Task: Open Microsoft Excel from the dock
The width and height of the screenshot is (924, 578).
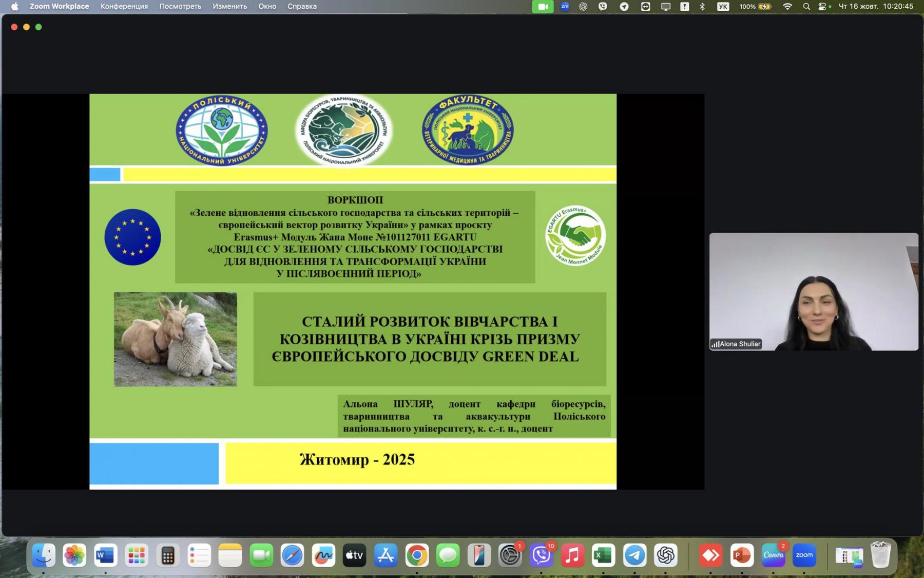Action: (x=603, y=555)
